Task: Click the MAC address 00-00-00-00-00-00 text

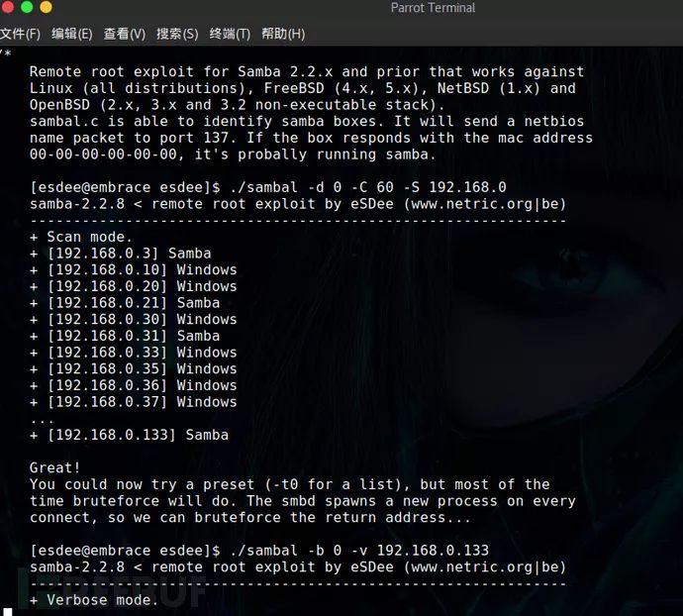Action: pyautogui.click(x=103, y=154)
